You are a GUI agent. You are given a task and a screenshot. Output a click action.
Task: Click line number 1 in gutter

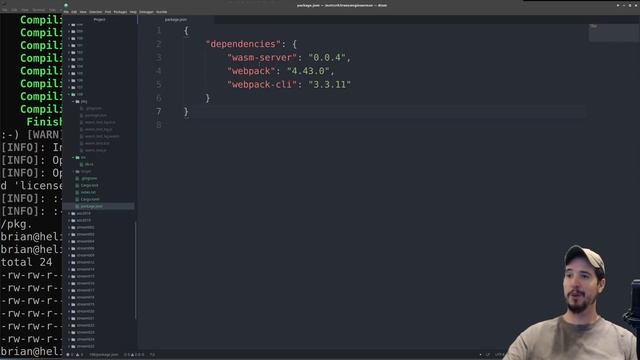(x=159, y=31)
